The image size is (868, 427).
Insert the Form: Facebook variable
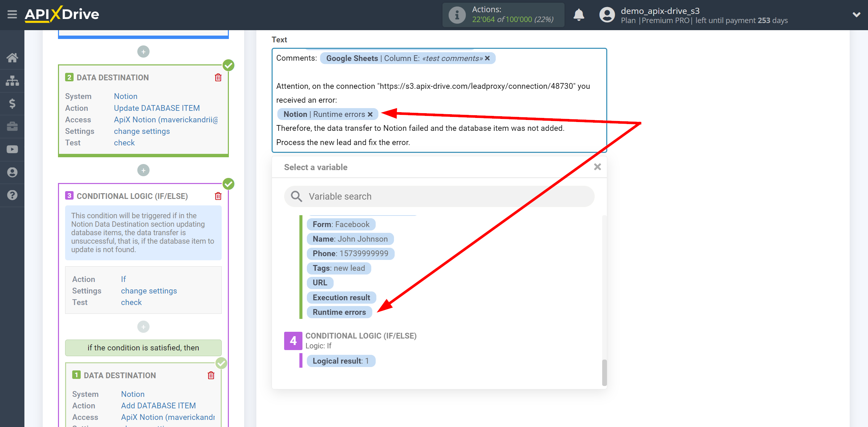point(341,224)
